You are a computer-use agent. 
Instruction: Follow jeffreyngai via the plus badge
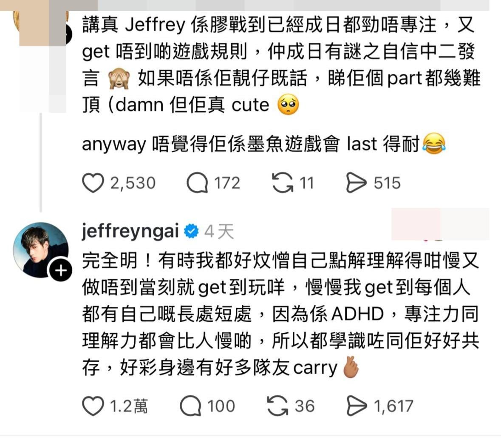61,271
